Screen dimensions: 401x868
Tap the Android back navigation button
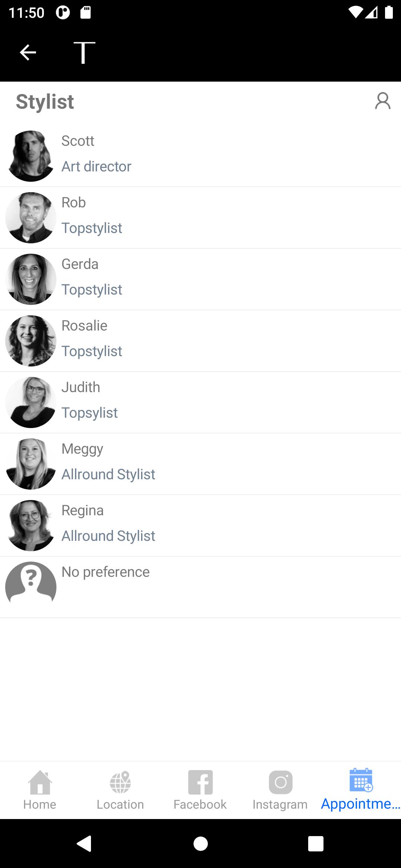84,844
